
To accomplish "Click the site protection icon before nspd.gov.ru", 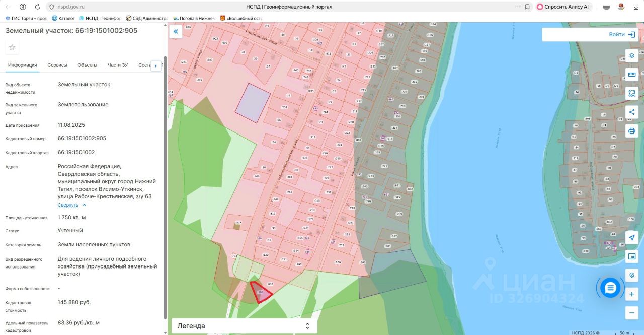I will 51,7.
